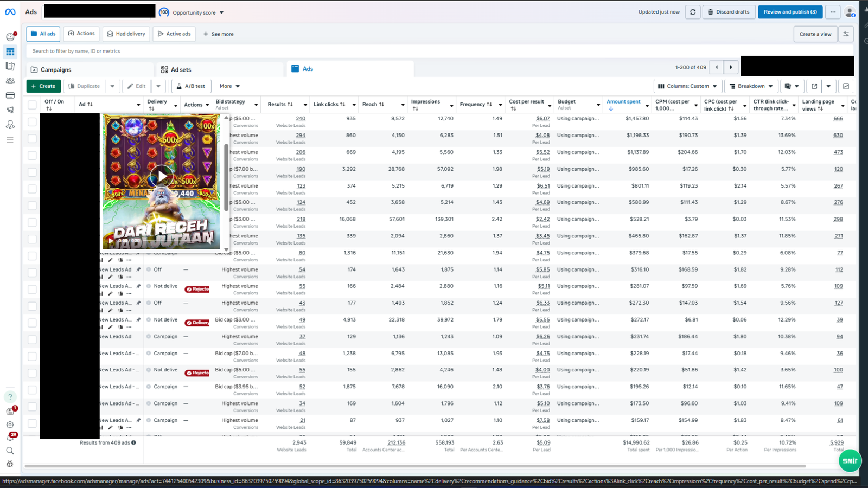The width and height of the screenshot is (868, 488).
Task: Click the refresh data icon
Action: [693, 12]
